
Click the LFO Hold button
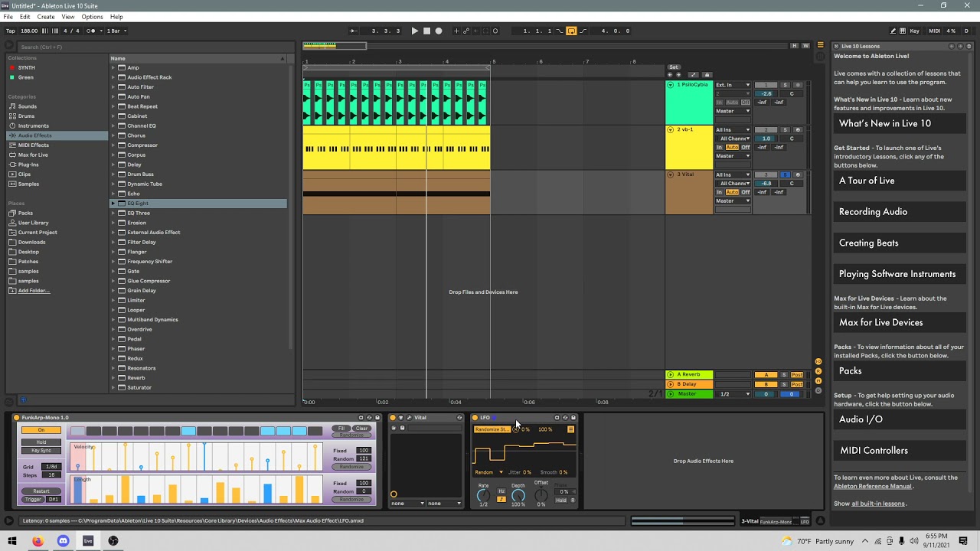(x=562, y=500)
